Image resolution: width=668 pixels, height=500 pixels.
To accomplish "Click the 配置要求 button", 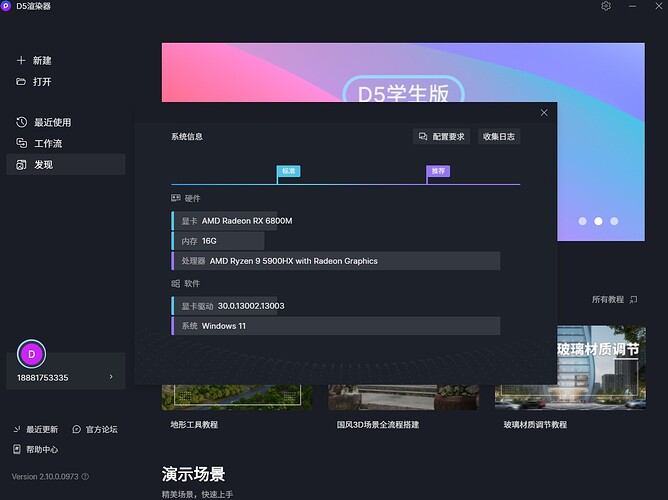I will 441,137.
